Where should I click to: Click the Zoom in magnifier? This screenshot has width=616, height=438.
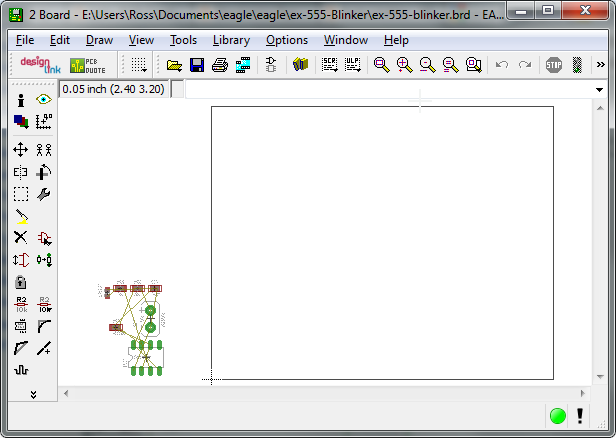[x=405, y=65]
